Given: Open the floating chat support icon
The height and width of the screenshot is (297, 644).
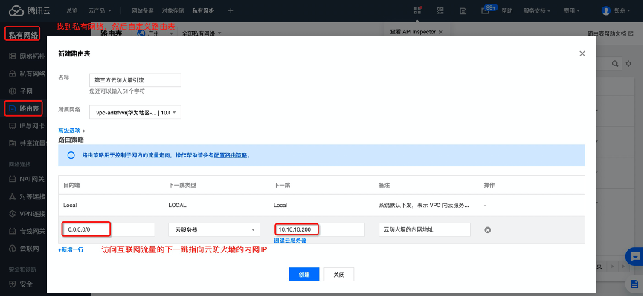Looking at the screenshot, I should point(636,256).
